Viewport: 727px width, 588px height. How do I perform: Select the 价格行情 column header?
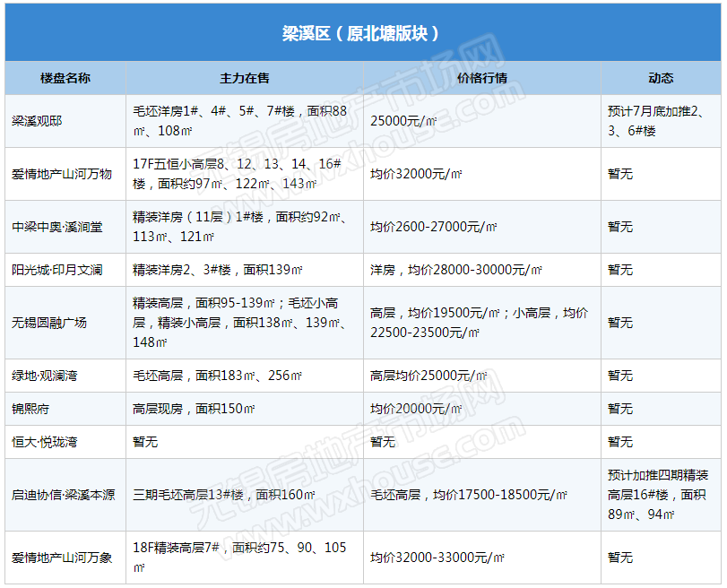point(481,78)
